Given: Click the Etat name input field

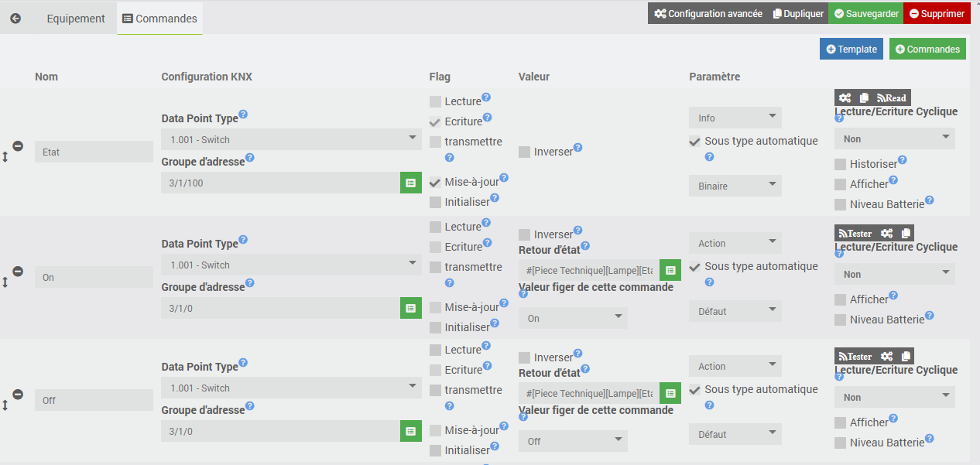Looking at the screenshot, I should coord(94,152).
